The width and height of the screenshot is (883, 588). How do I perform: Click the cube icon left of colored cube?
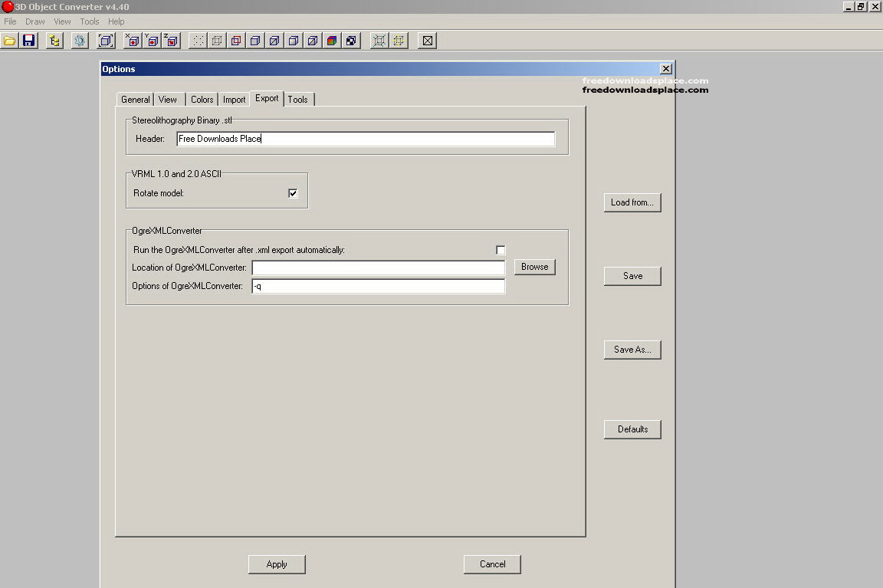313,41
